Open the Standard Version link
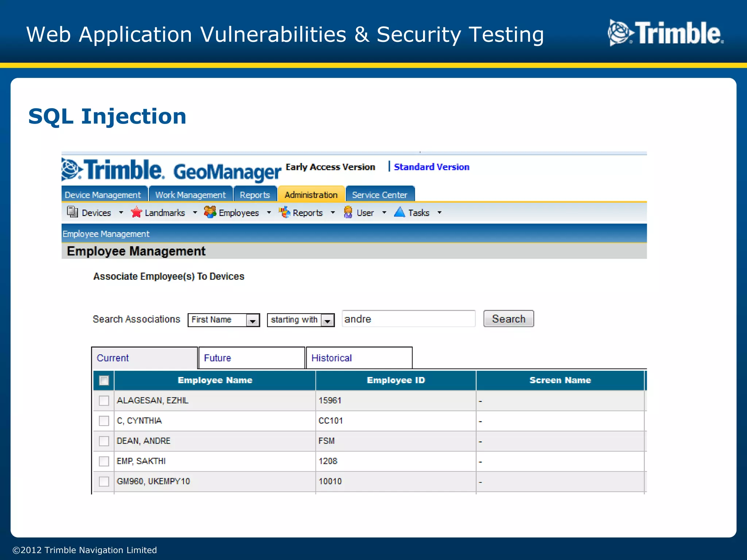The height and width of the screenshot is (560, 747). point(431,167)
